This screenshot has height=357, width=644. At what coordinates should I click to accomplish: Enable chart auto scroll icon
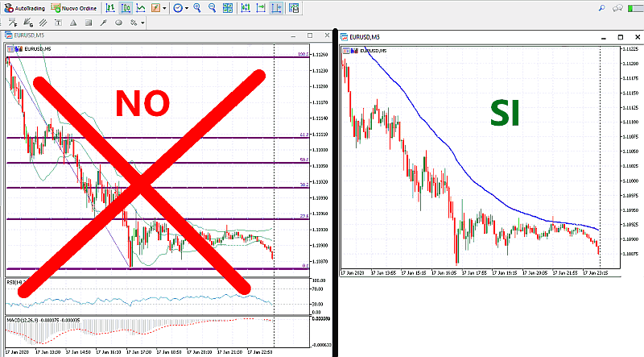coord(260,8)
